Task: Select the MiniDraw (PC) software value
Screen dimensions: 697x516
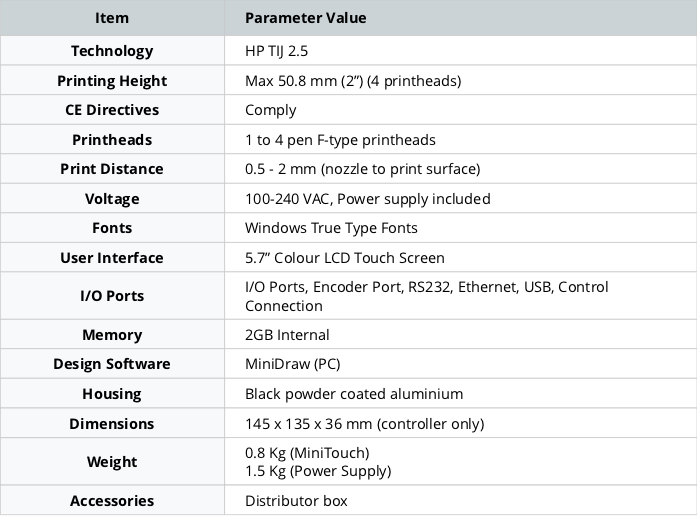Action: [x=292, y=364]
